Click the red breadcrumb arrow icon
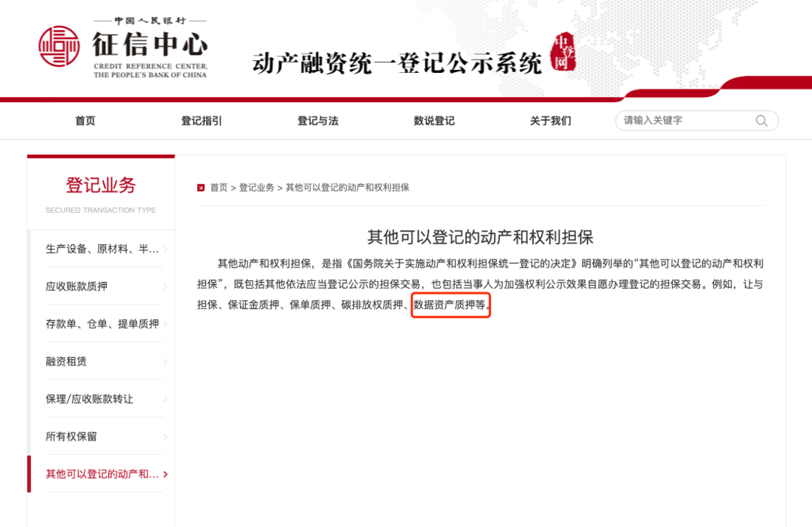The height and width of the screenshot is (527, 812). click(201, 187)
